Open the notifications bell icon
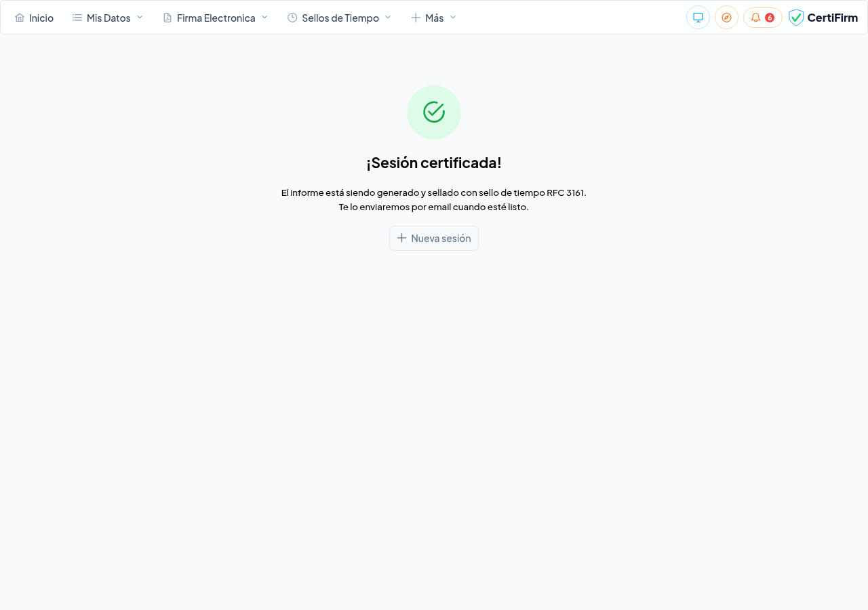 click(755, 18)
